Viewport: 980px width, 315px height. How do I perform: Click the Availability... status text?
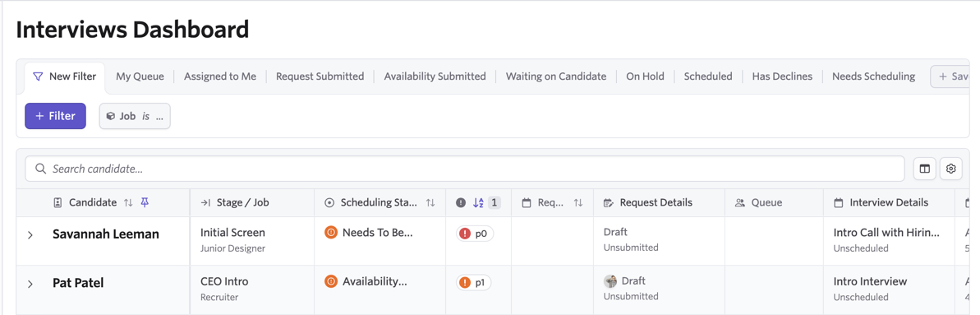[x=375, y=281]
